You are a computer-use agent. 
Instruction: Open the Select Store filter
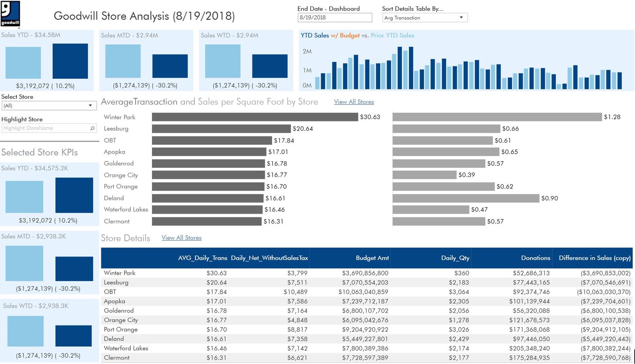point(49,105)
